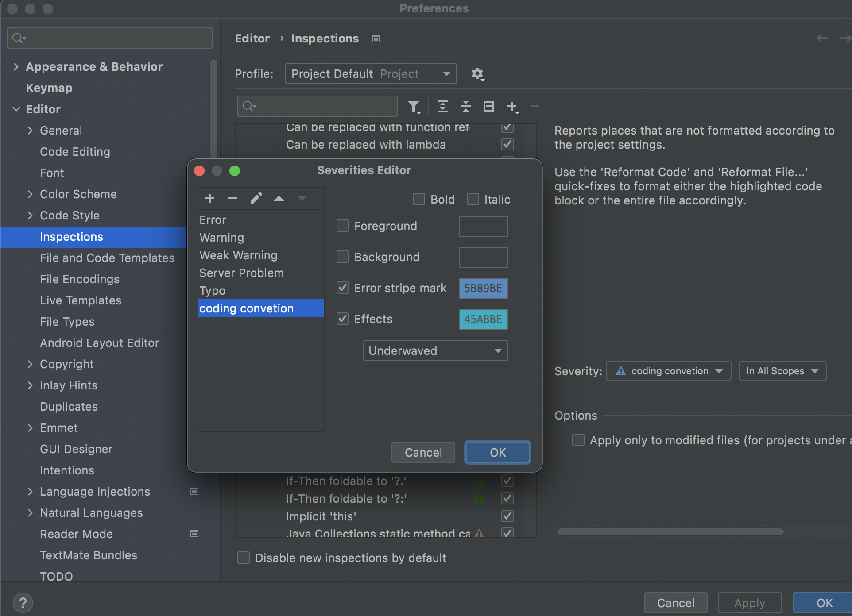This screenshot has width=852, height=616.
Task: Click the expand all inspections icon
Action: (442, 106)
